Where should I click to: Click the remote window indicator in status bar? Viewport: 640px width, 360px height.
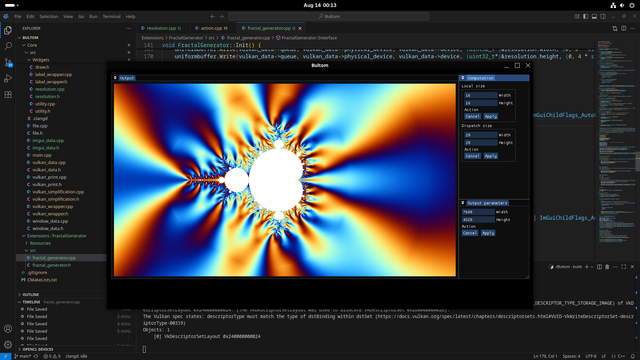5,356
